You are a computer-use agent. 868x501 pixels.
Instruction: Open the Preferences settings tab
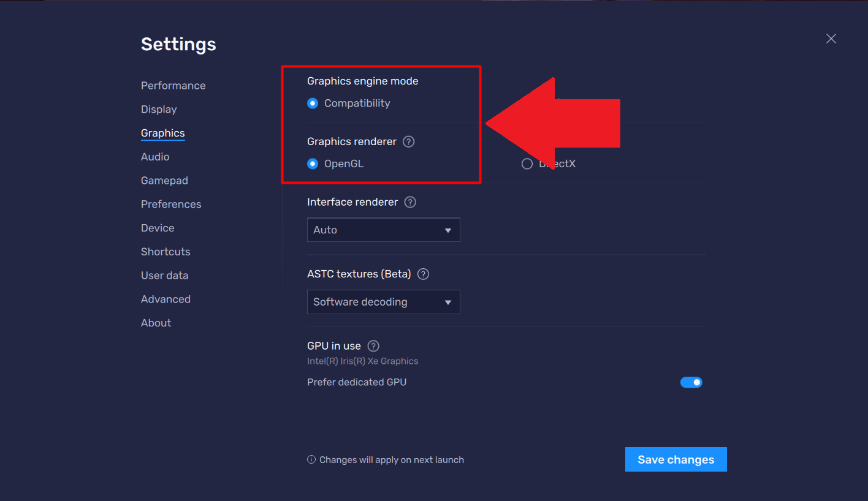(x=171, y=205)
